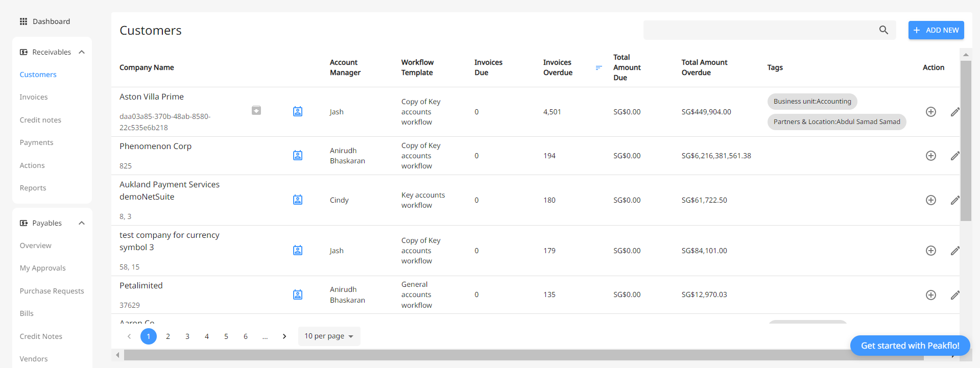Click SG$6,216,381,561.38 overdue amount
Screen dimensions: 980x368
tap(716, 156)
